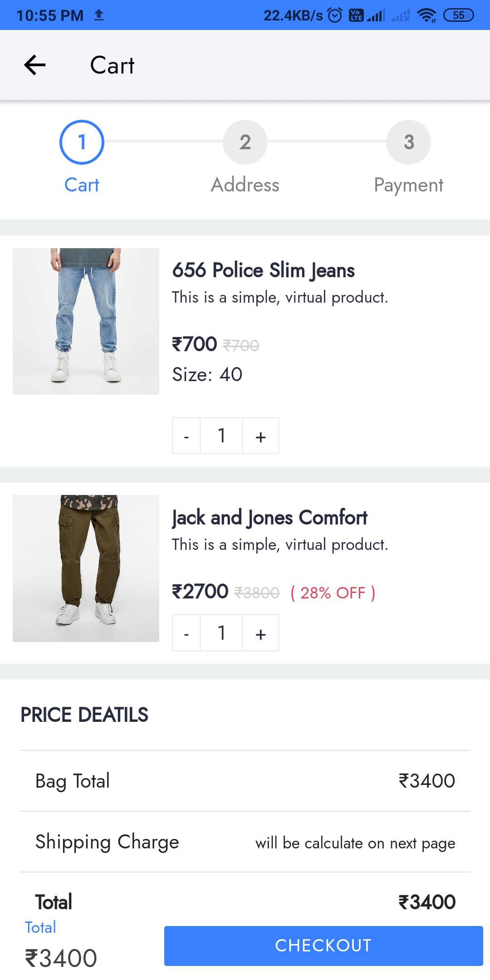The image size is (490, 980).
Task: Tap the Payment step label
Action: click(408, 185)
